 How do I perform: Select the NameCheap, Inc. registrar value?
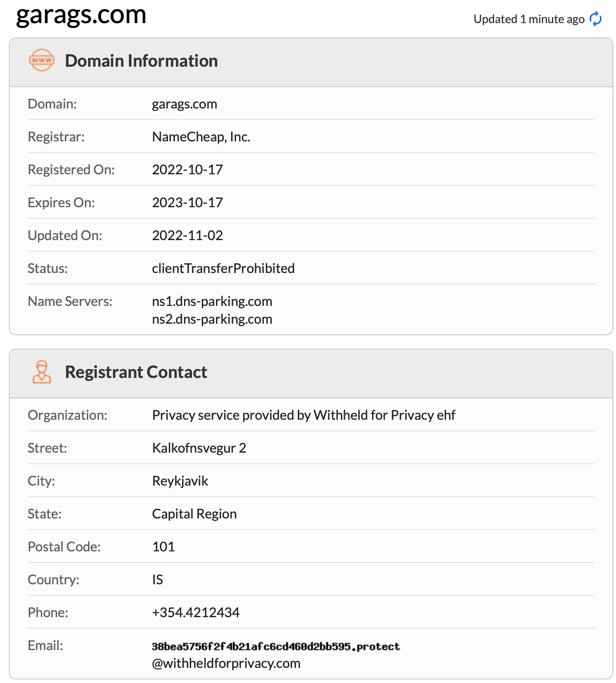201,137
